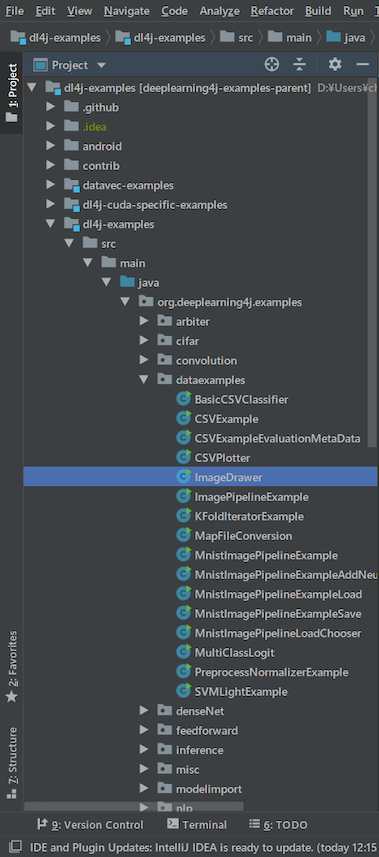The image size is (379, 857).
Task: Open the Code menu
Action: [x=174, y=10]
